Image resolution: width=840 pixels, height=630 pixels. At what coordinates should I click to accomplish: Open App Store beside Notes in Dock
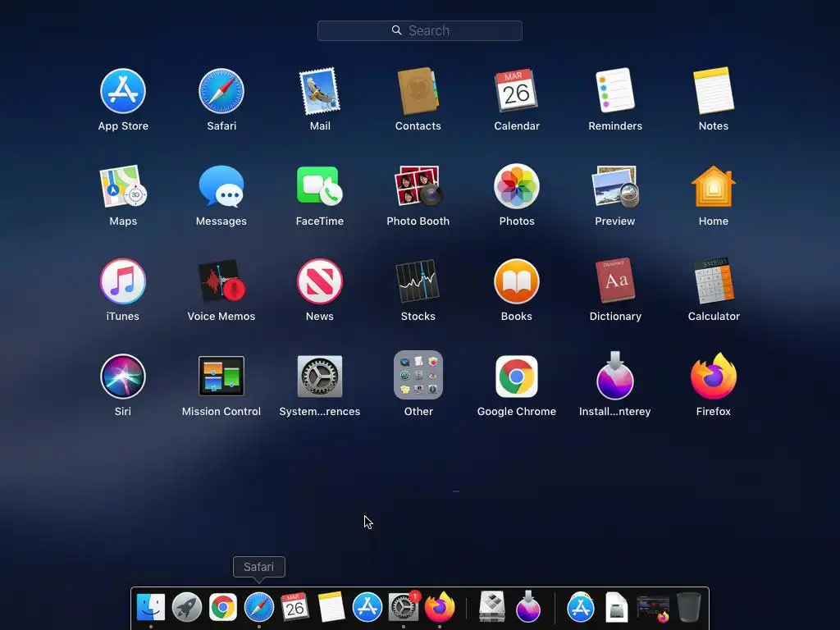click(x=367, y=607)
